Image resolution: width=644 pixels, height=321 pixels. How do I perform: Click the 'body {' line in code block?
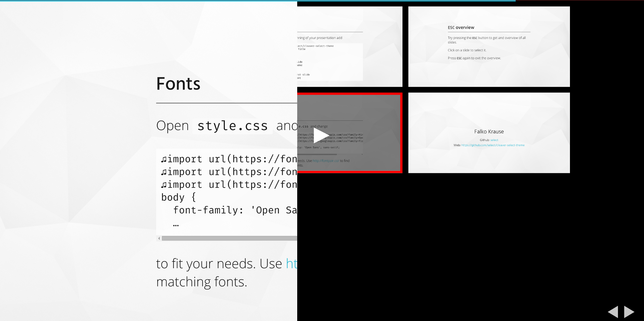pyautogui.click(x=178, y=197)
